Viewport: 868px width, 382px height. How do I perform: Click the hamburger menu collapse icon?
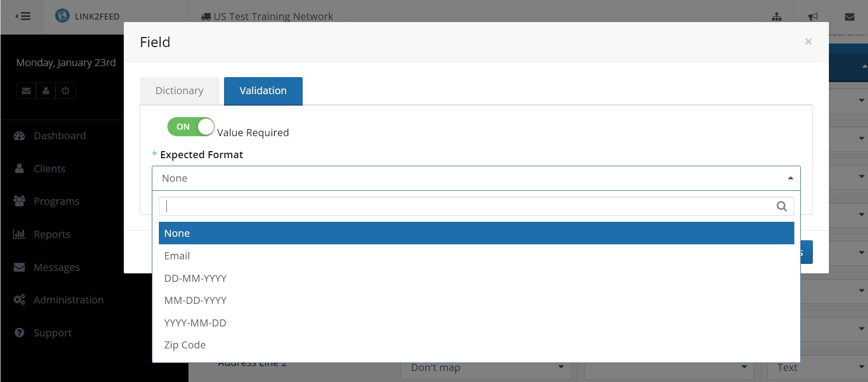coord(23,17)
